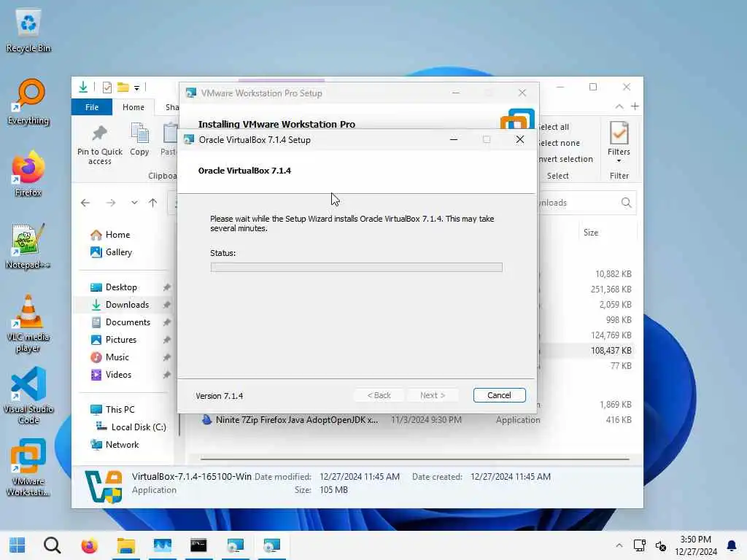The image size is (747, 560).
Task: Open the Recycle Bin desktop icon
Action: pos(28,29)
